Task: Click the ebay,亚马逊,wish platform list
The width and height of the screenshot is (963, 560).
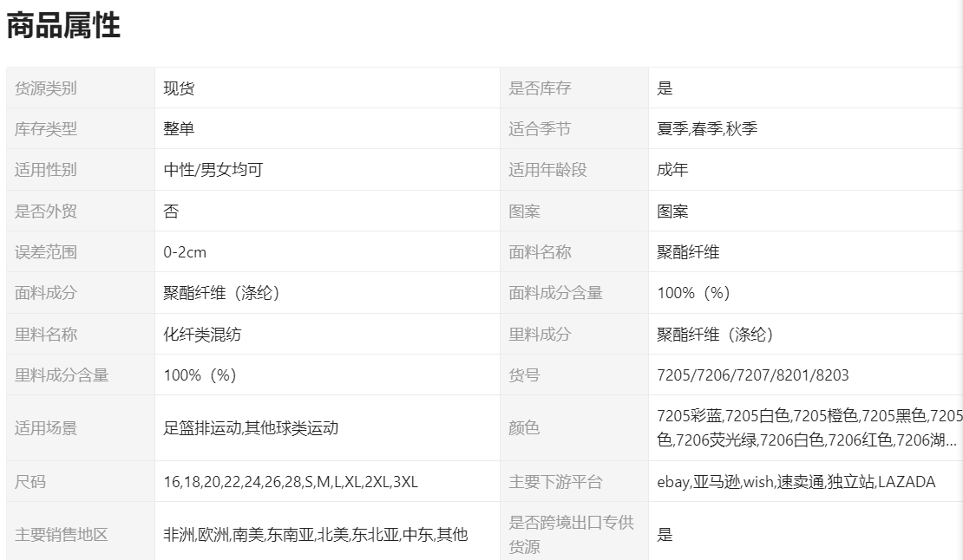Action: 796,482
